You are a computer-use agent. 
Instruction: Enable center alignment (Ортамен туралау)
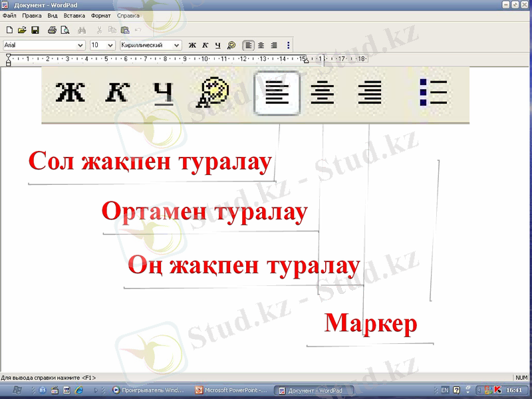click(323, 93)
